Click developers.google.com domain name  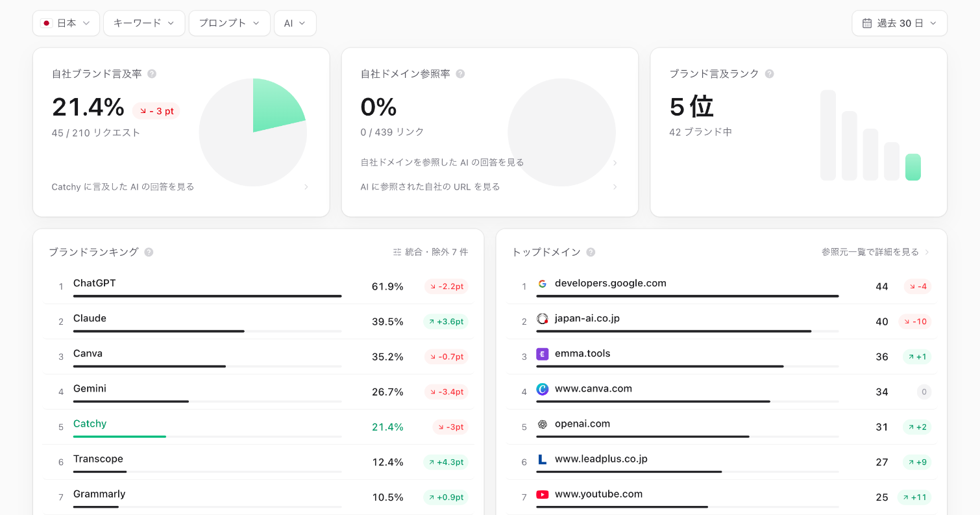pos(611,283)
